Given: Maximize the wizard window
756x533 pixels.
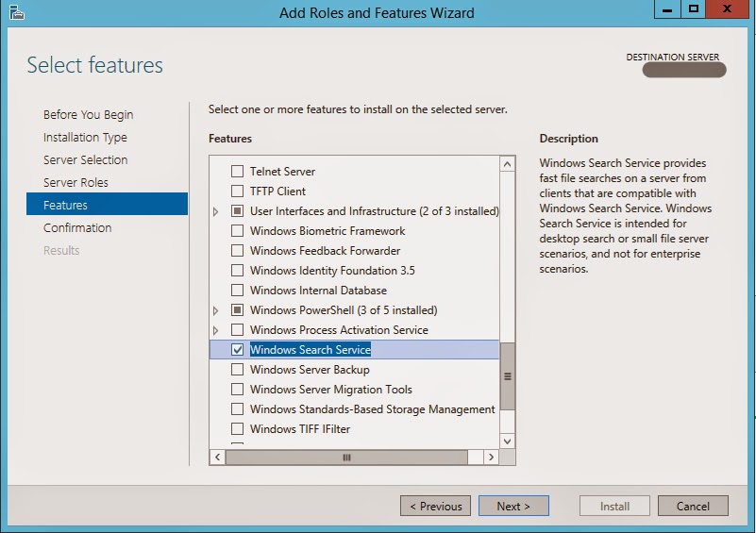Looking at the screenshot, I should (x=694, y=9).
